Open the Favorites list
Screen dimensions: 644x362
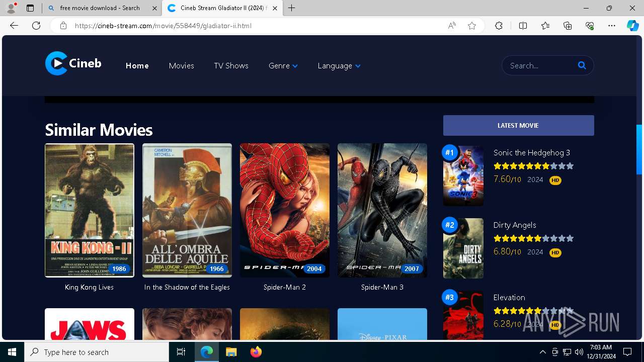[545, 26]
